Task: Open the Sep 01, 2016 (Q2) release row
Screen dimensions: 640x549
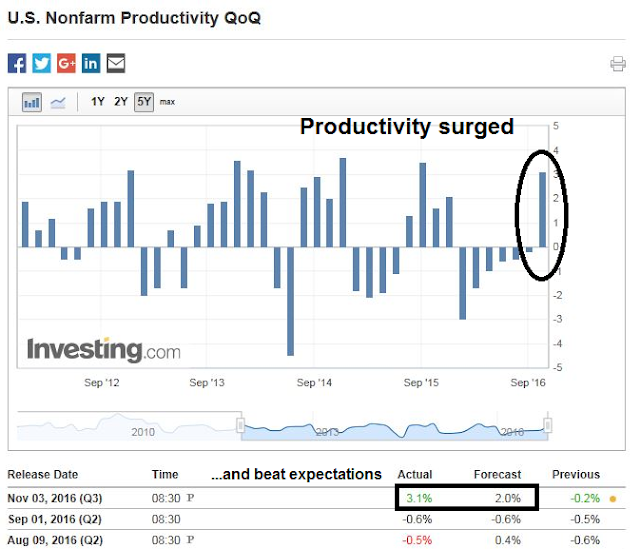Action: (x=316, y=519)
